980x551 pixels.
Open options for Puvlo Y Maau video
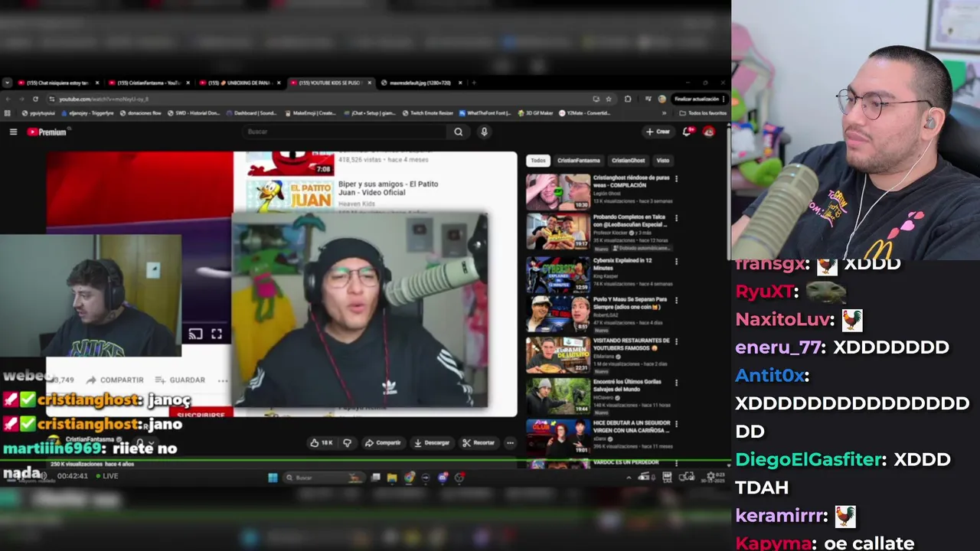[676, 302]
